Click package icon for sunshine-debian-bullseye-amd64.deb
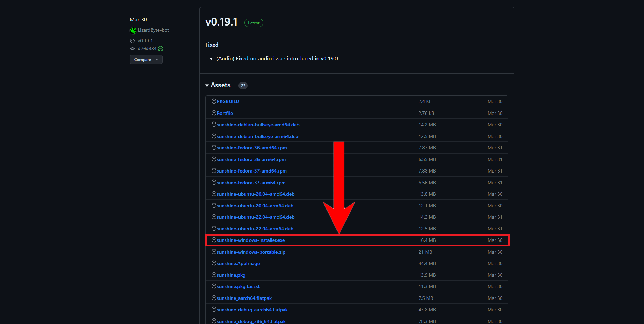Image resolution: width=644 pixels, height=324 pixels. pos(214,124)
